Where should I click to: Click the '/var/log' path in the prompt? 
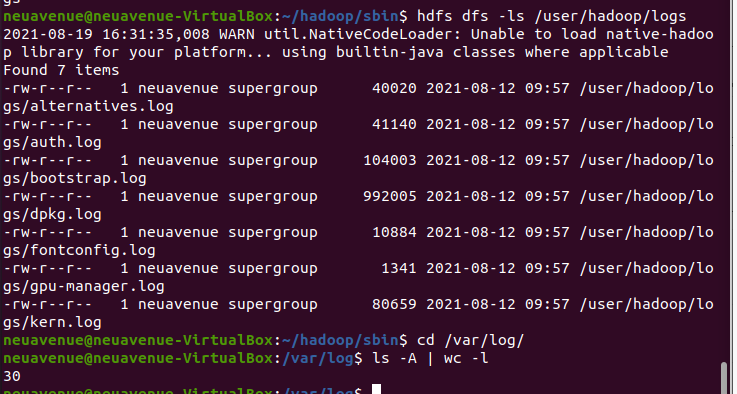point(318,358)
